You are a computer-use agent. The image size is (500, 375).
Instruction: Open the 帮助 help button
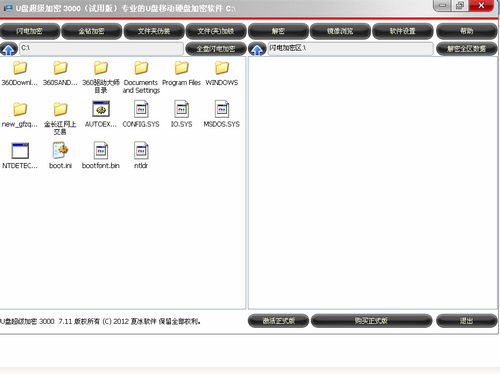coord(467,31)
